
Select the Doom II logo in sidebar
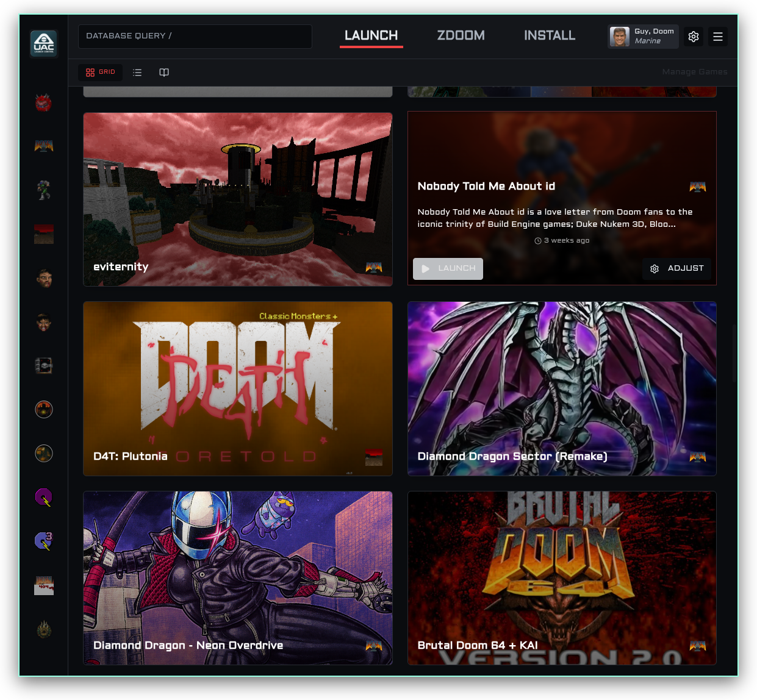[x=43, y=146]
